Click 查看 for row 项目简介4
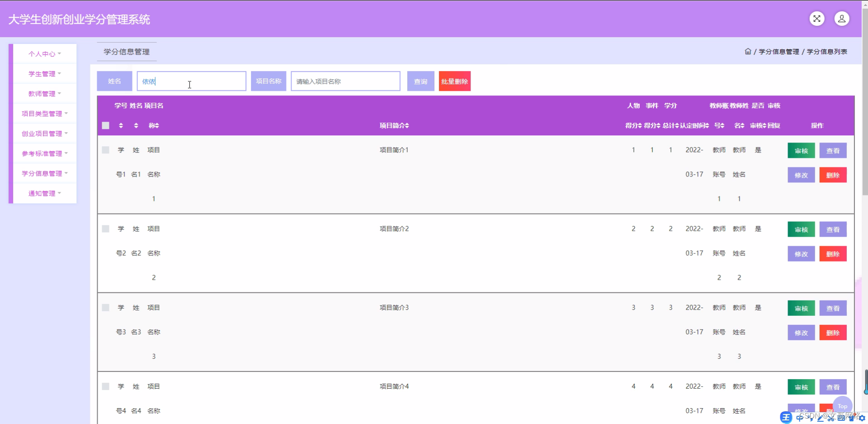Viewport: 868px width, 424px height. click(833, 387)
